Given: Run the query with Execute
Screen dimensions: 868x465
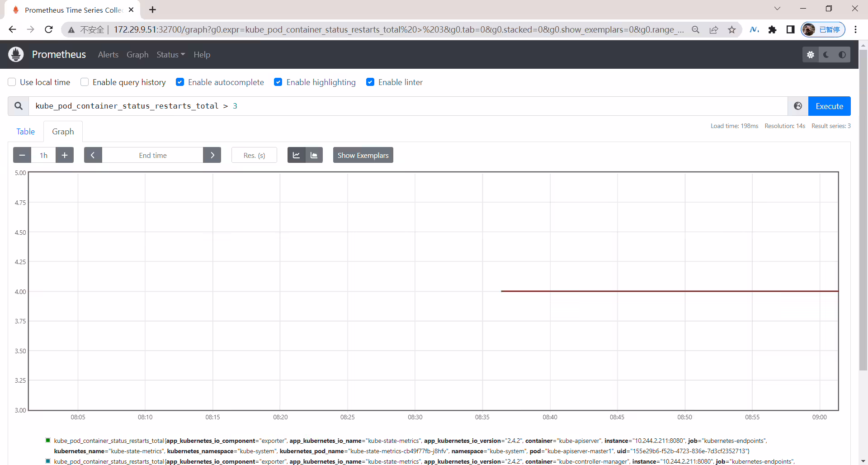Looking at the screenshot, I should (829, 106).
